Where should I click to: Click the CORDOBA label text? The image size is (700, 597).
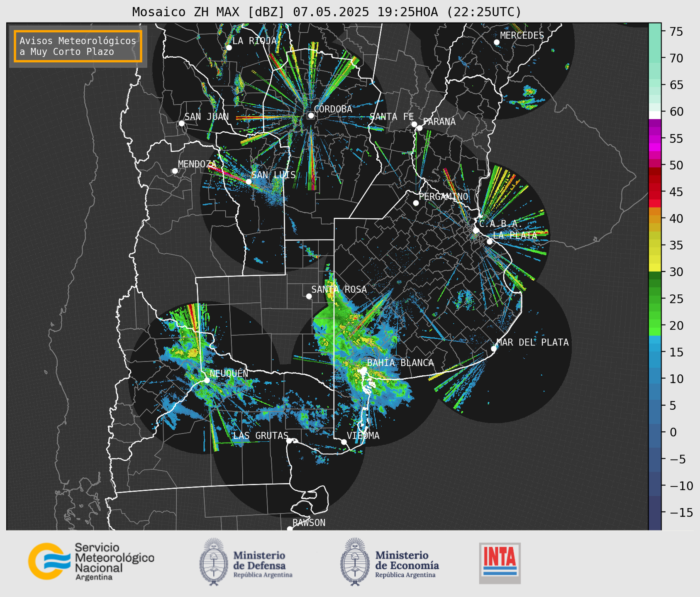pyautogui.click(x=333, y=109)
